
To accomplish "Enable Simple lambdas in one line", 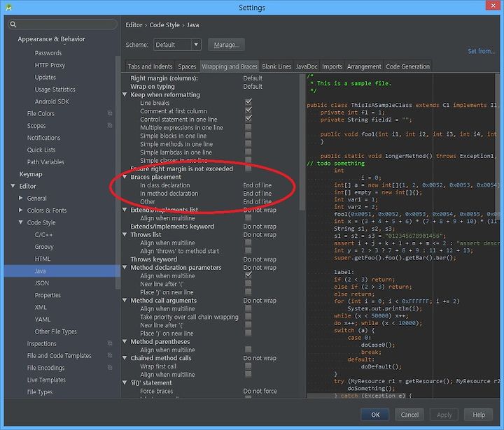I will [248, 152].
